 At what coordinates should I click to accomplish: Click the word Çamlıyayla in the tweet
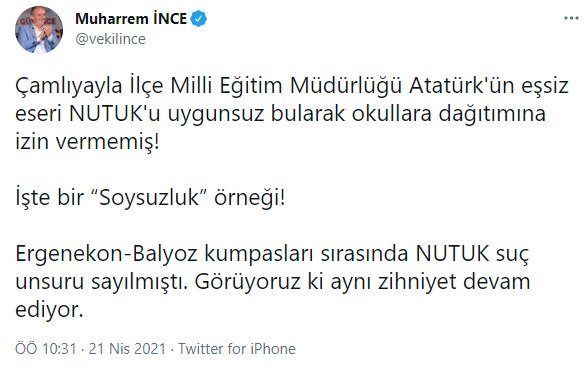click(69, 86)
